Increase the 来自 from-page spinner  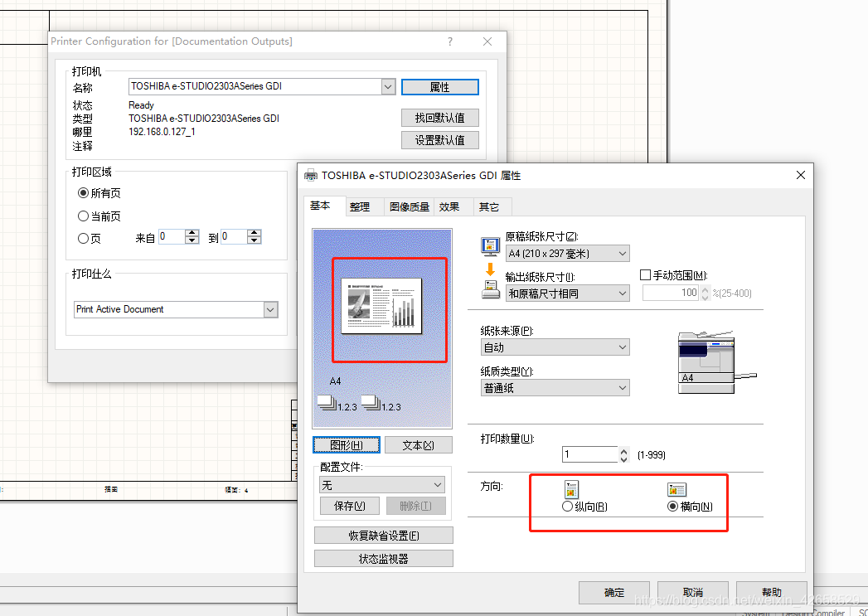click(192, 233)
